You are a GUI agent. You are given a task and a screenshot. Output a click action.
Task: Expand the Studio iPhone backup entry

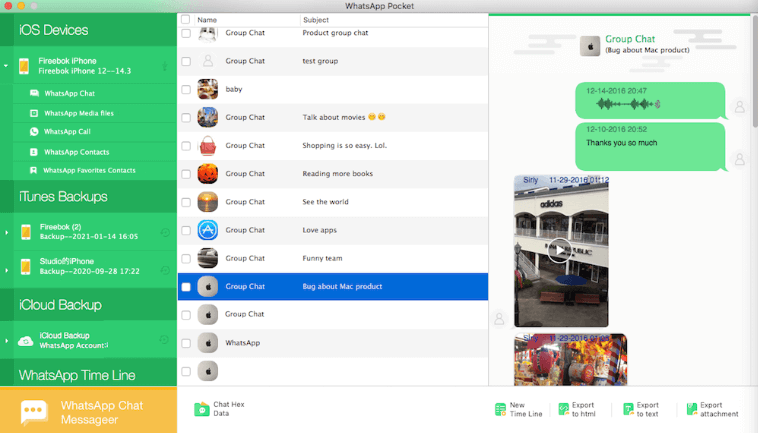[6, 270]
